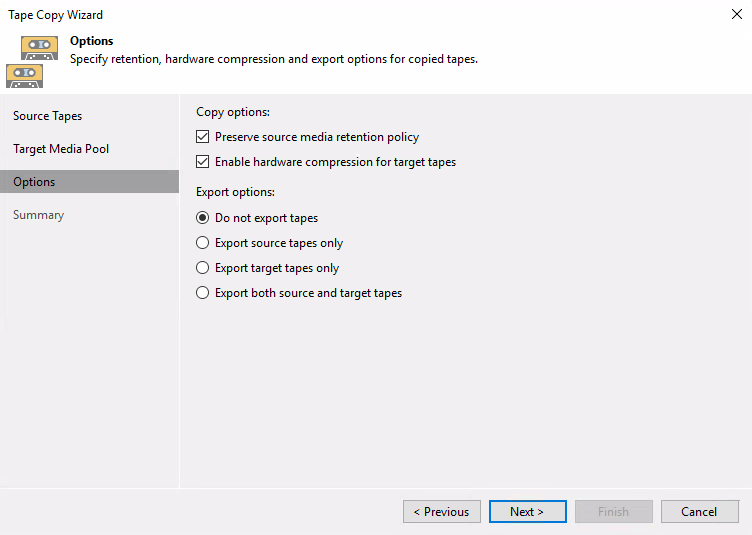The width and height of the screenshot is (752, 535).
Task: Close the Tape Copy Wizard window
Action: (737, 14)
